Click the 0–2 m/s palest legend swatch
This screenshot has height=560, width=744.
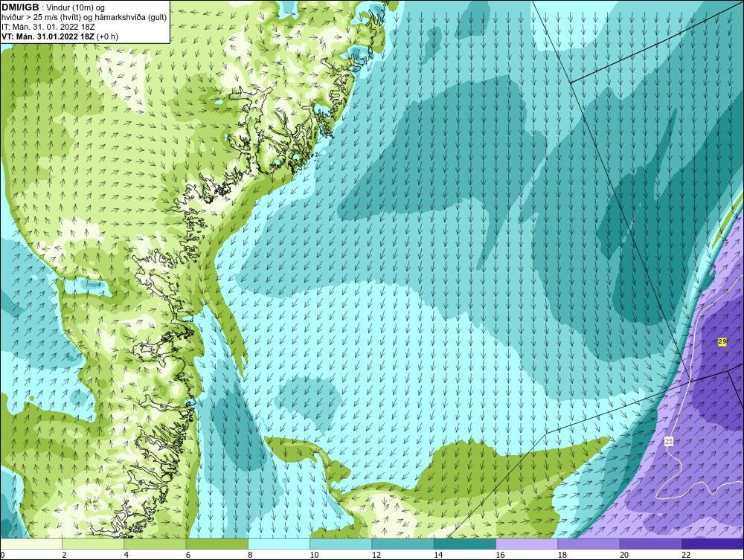(31, 544)
